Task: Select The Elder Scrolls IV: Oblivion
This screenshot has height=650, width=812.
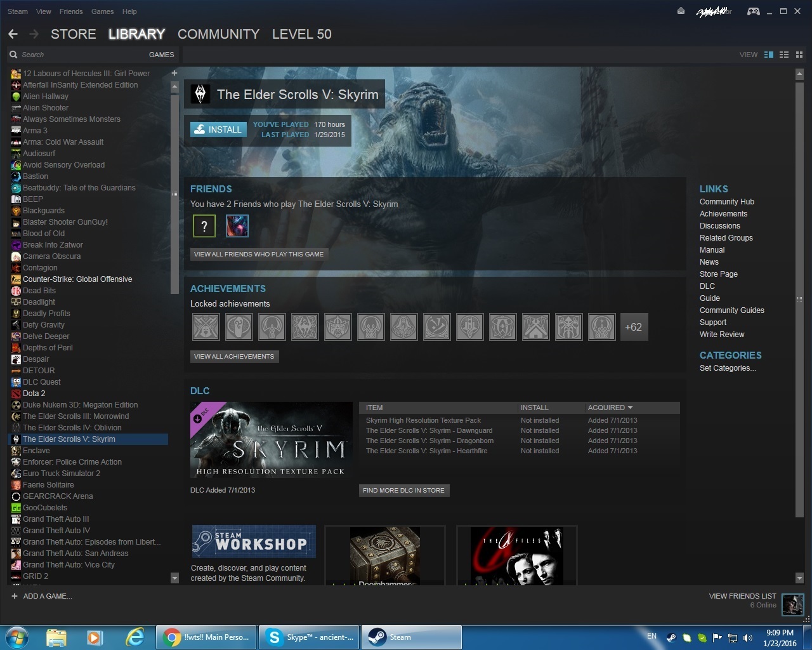Action: point(72,428)
